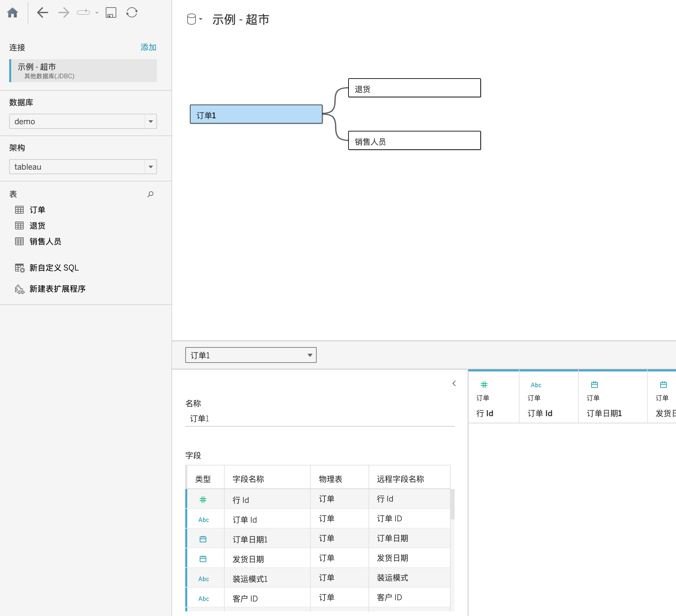Click the Home icon in the toolbar
This screenshot has width=676, height=616.
click(12, 13)
